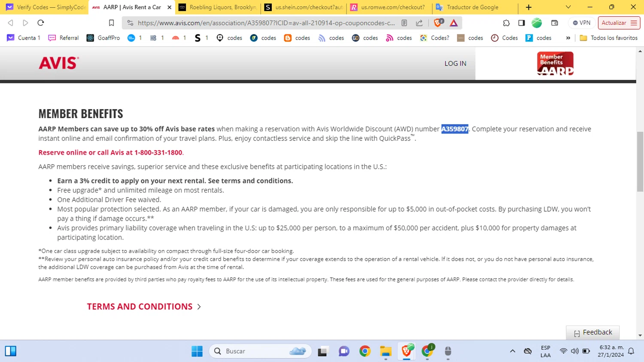Show hidden system tray icons
The image size is (644, 362).
tap(512, 351)
